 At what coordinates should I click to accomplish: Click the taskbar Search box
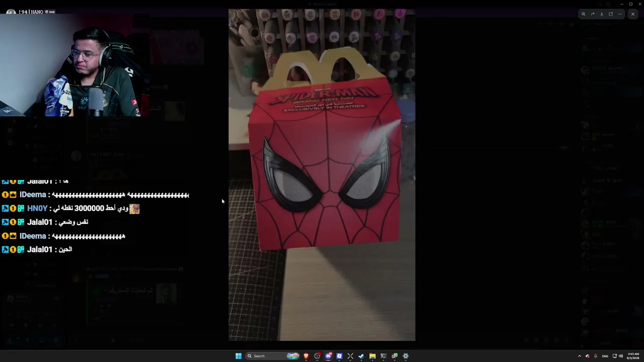tap(272, 356)
